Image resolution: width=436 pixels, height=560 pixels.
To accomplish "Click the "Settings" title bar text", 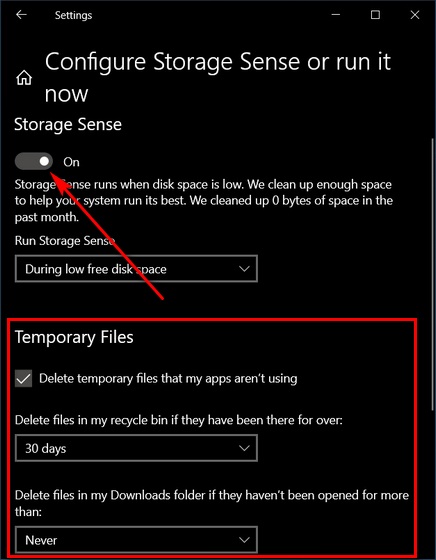I will tap(73, 15).
